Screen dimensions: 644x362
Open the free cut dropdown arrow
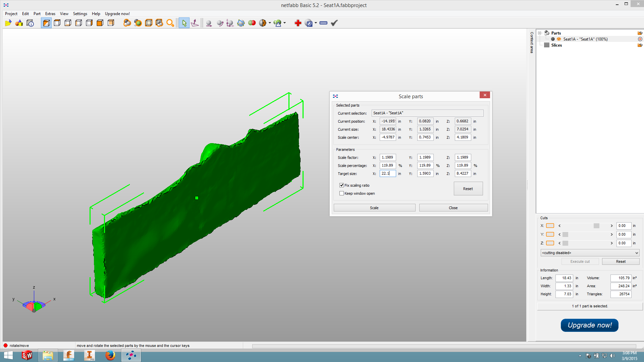click(x=270, y=23)
